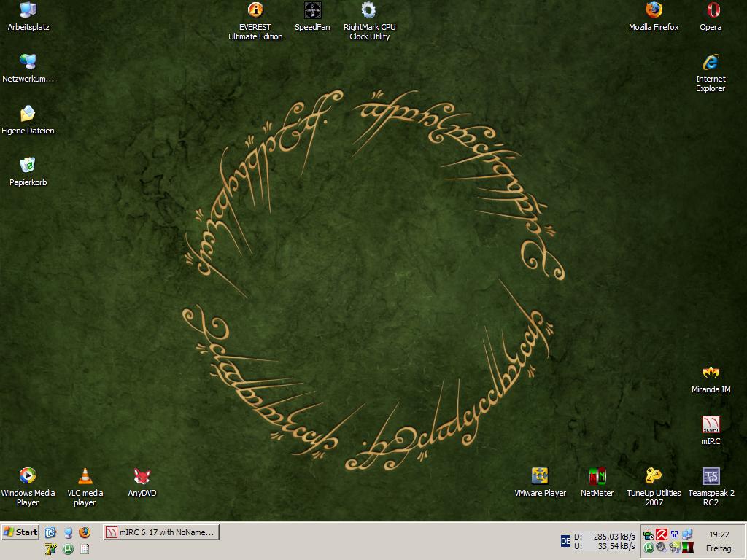Click µTorrent tray icon

click(649, 548)
